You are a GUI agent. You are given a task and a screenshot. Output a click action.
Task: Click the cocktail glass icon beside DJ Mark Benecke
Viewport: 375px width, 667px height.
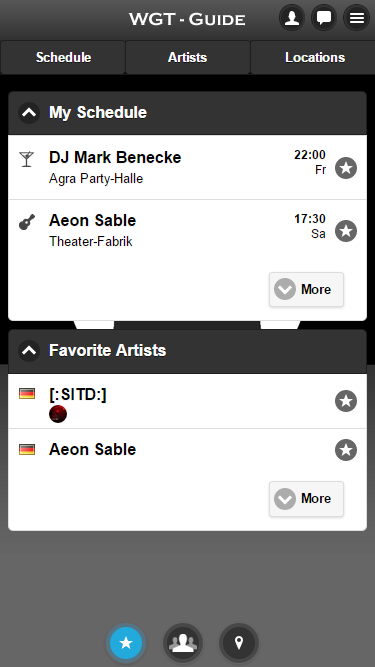[x=26, y=159]
